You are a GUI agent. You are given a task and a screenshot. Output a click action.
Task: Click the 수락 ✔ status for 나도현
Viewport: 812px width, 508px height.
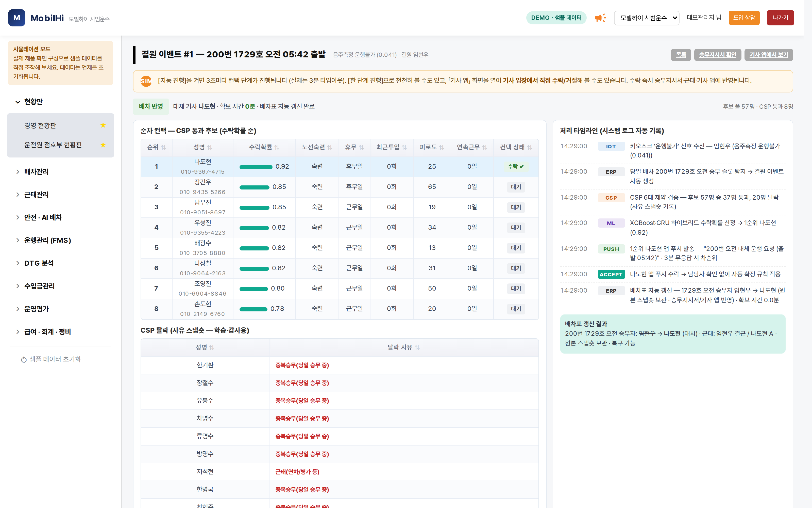pyautogui.click(x=516, y=167)
